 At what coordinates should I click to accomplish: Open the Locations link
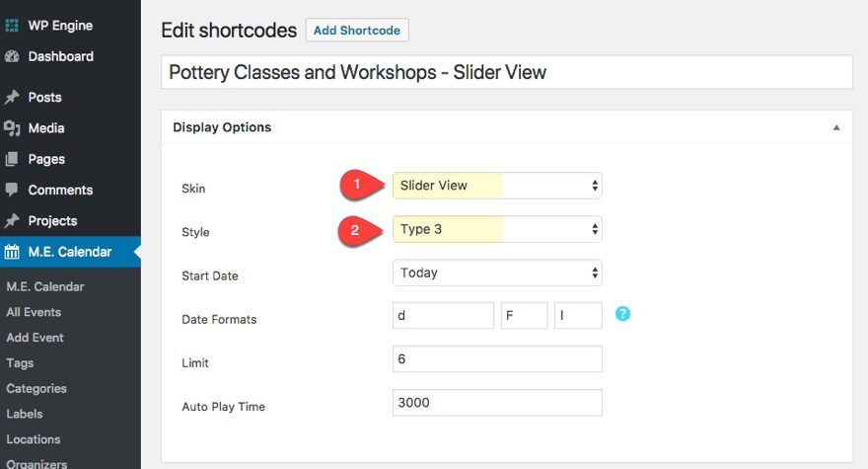(34, 439)
